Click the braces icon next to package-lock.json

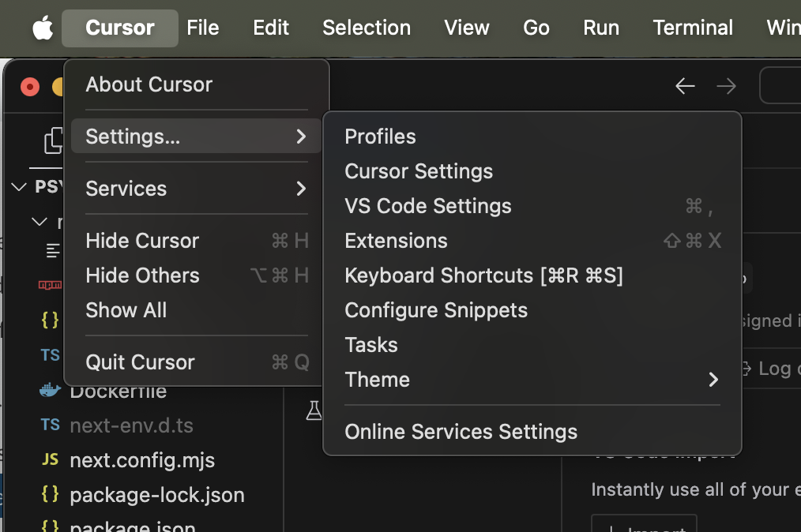(49, 494)
